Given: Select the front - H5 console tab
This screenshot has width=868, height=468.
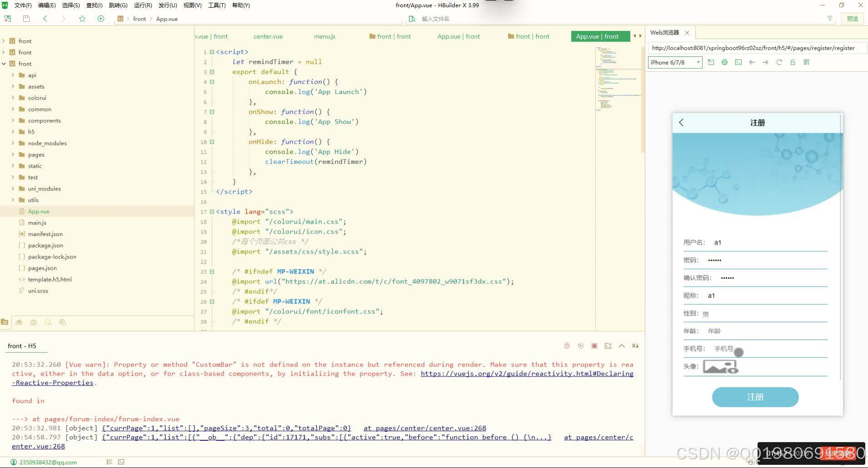Looking at the screenshot, I should tap(22, 346).
